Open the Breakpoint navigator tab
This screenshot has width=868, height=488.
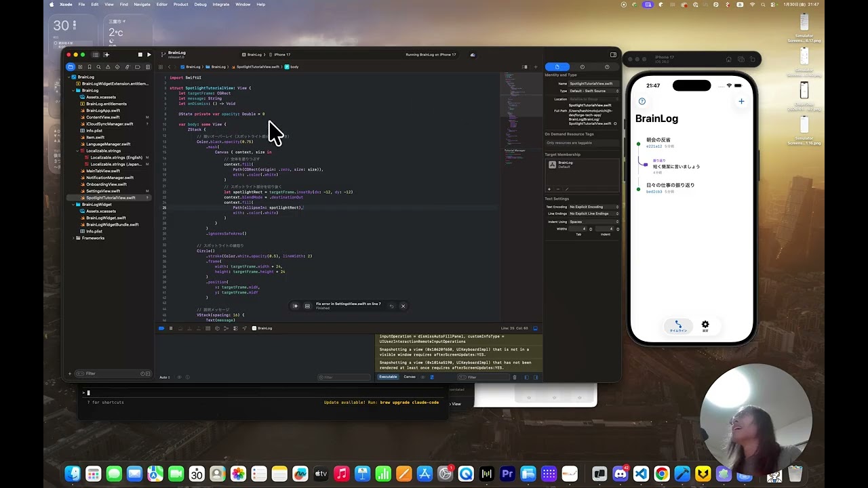click(138, 67)
